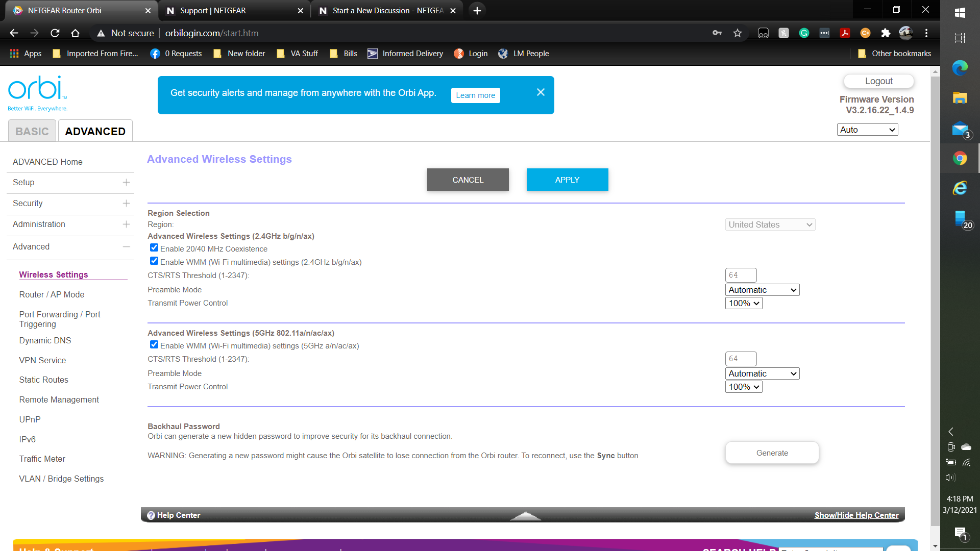Toggle Enable WMM 5GHz settings checkbox
This screenshot has width=980, height=551.
coord(154,345)
